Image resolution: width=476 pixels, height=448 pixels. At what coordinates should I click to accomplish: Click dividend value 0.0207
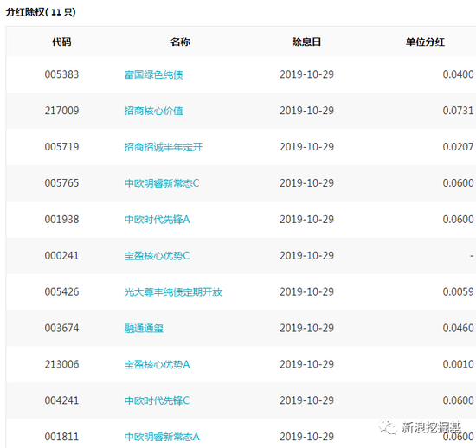coord(458,147)
